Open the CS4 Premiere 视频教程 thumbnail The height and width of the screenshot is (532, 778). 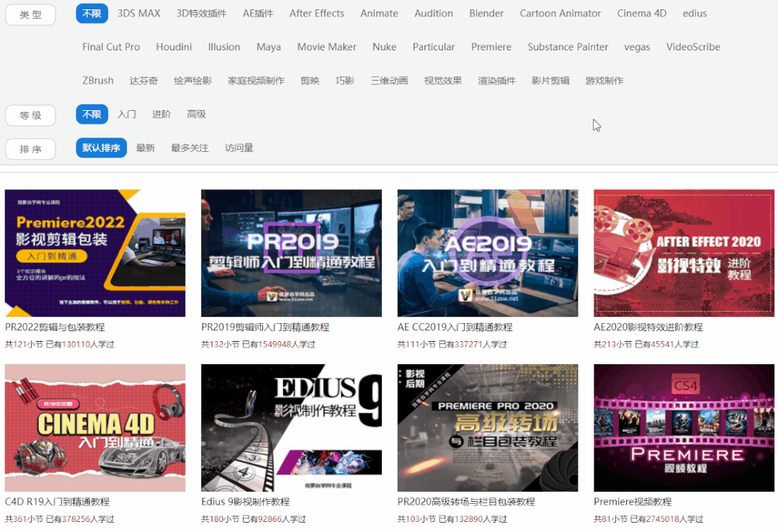[684, 428]
